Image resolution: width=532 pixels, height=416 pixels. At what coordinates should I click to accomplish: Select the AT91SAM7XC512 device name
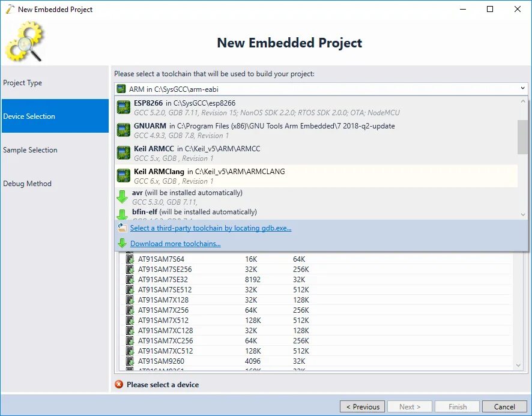pyautogui.click(x=165, y=351)
